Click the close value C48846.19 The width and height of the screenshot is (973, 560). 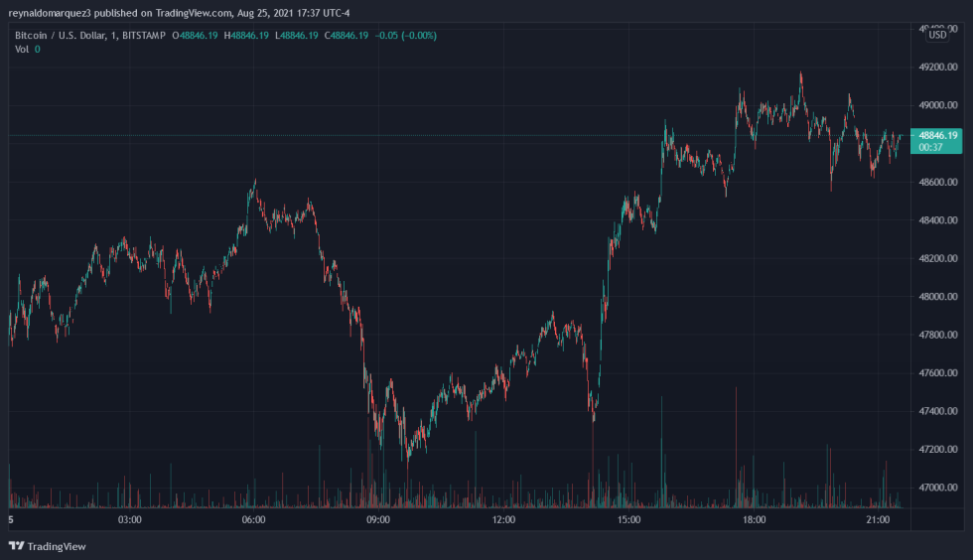pos(347,36)
